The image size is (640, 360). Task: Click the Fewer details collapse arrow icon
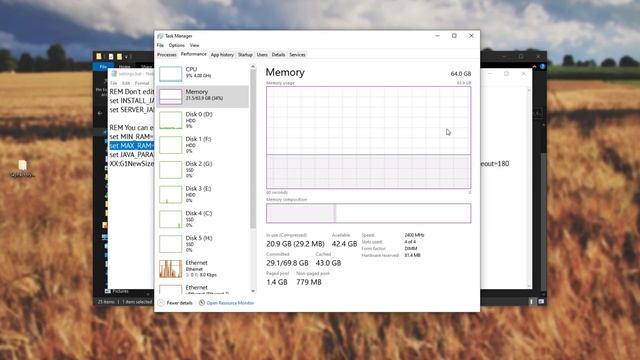(x=161, y=303)
